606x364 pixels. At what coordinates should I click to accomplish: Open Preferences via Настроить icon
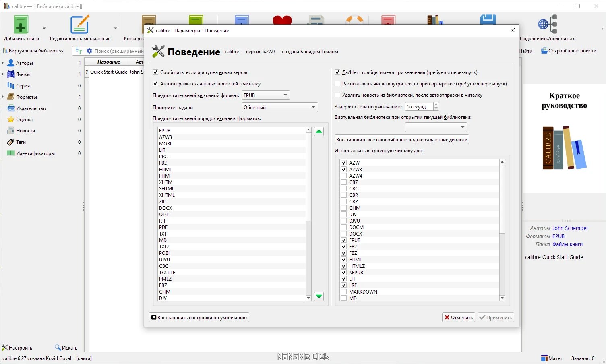5,347
